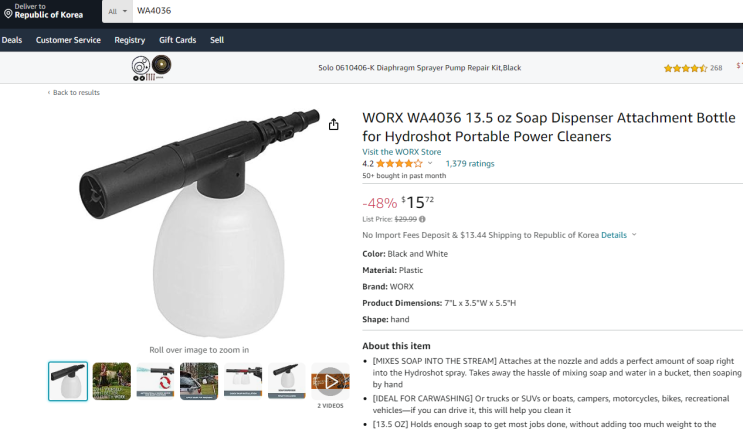
Task: Click the 4.2 star rating icons
Action: (x=399, y=164)
